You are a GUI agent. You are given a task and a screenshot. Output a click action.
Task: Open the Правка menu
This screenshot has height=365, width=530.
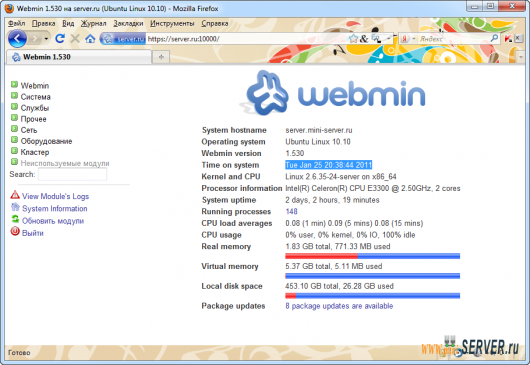[44, 23]
